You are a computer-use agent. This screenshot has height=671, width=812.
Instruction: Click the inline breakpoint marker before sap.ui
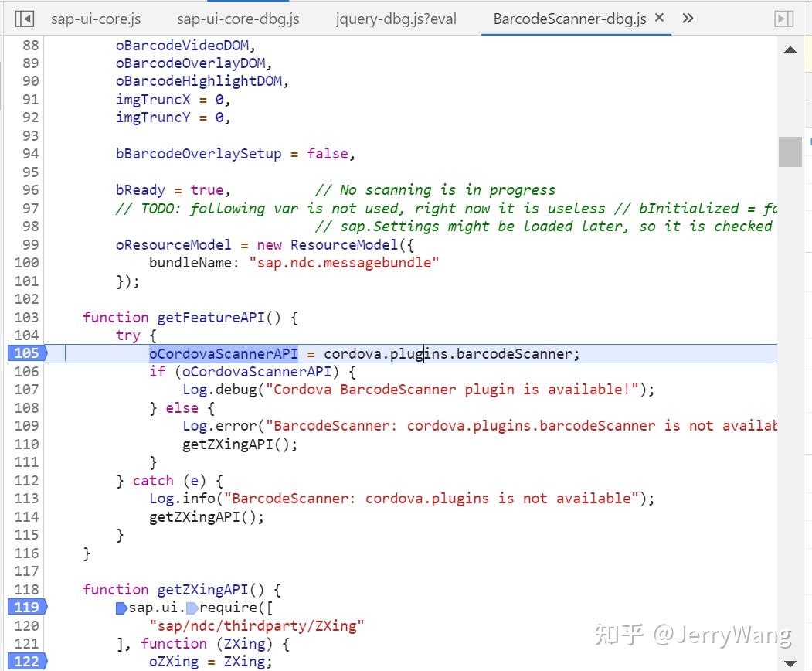point(121,608)
